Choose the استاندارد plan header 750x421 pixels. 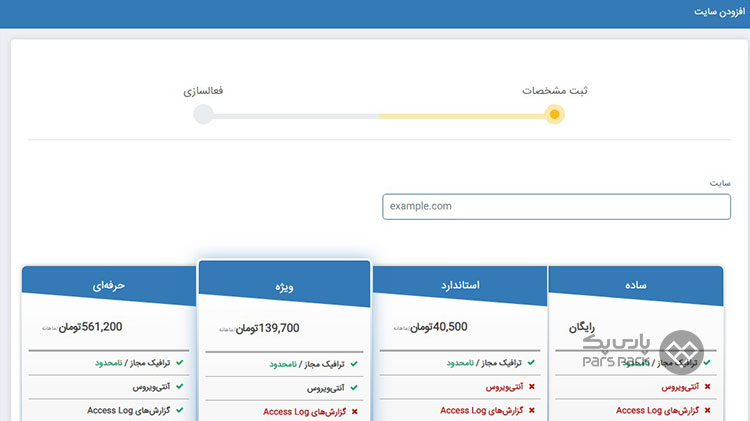click(460, 285)
